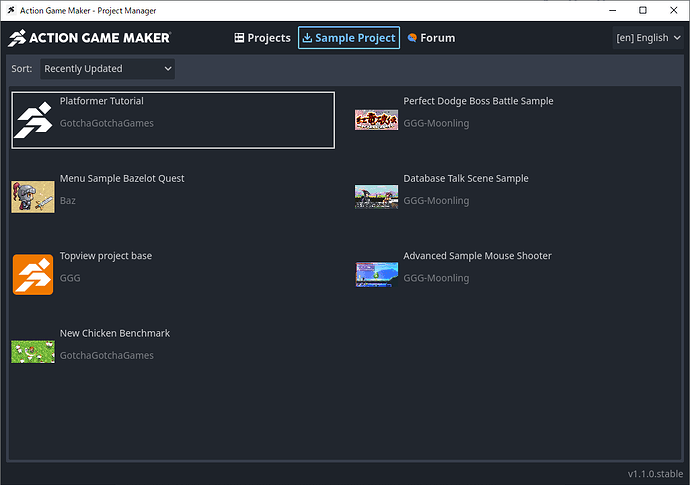Select the Topview project base orange icon
The height and width of the screenshot is (485, 690).
pos(33,274)
